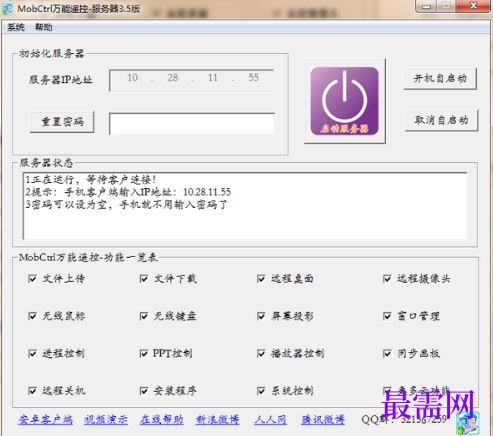Open the 视频演示 link
This screenshot has width=493, height=436.
pyautogui.click(x=106, y=419)
